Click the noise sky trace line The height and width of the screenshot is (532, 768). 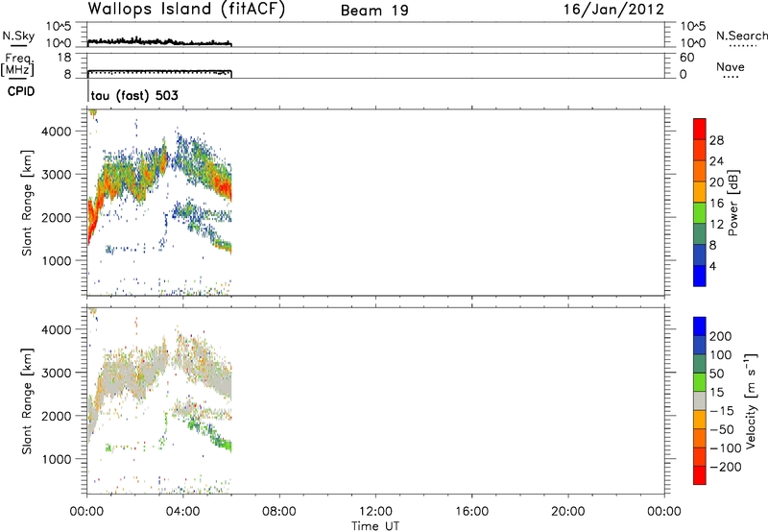159,41
